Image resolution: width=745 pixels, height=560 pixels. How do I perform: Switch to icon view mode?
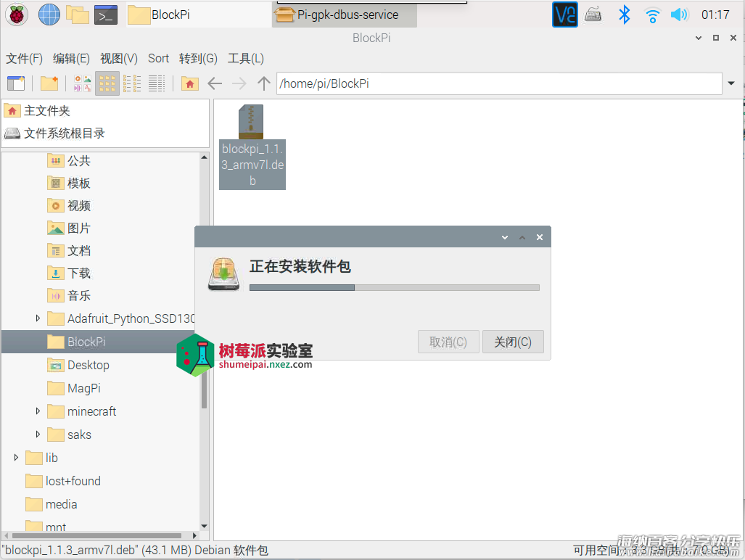point(107,83)
